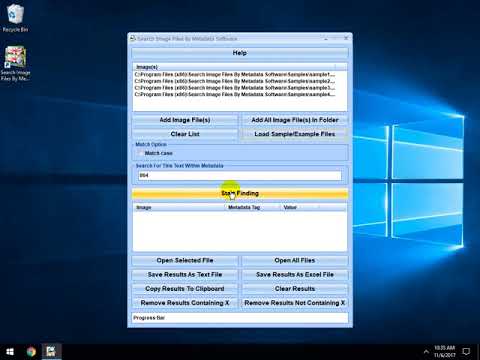
Task: Show hidden system tray icons
Action: tap(426, 352)
